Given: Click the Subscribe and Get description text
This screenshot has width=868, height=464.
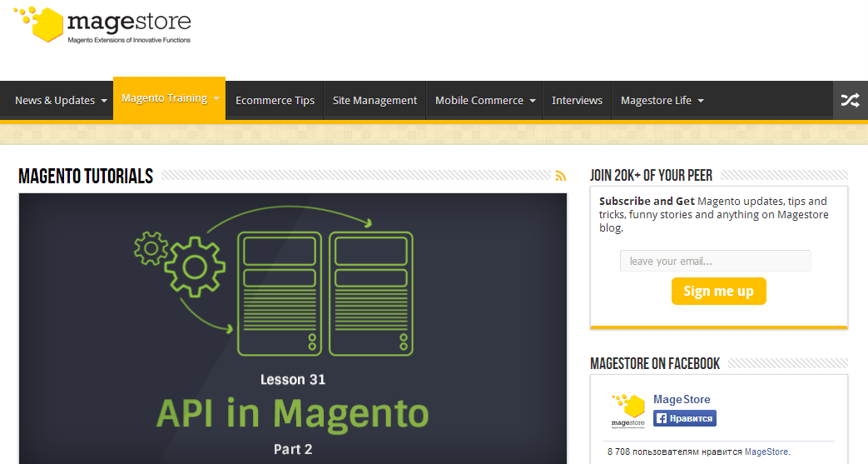Looking at the screenshot, I should coord(713,215).
